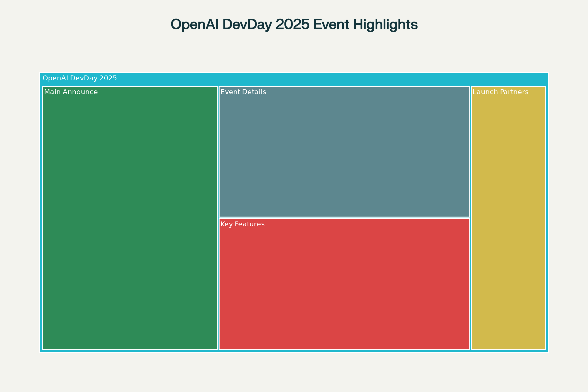
Task: Click the teal border below the treemap tiles
Action: [x=294, y=351]
